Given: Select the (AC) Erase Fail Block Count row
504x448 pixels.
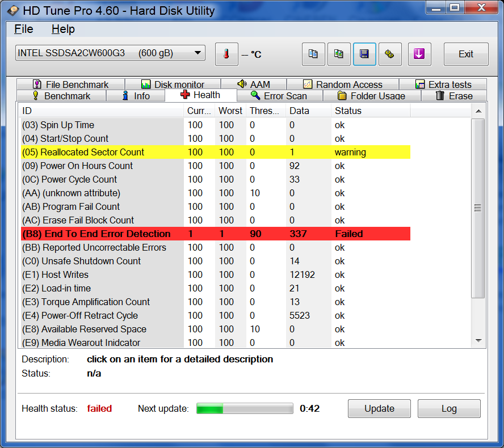Looking at the screenshot, I should 216,220.
